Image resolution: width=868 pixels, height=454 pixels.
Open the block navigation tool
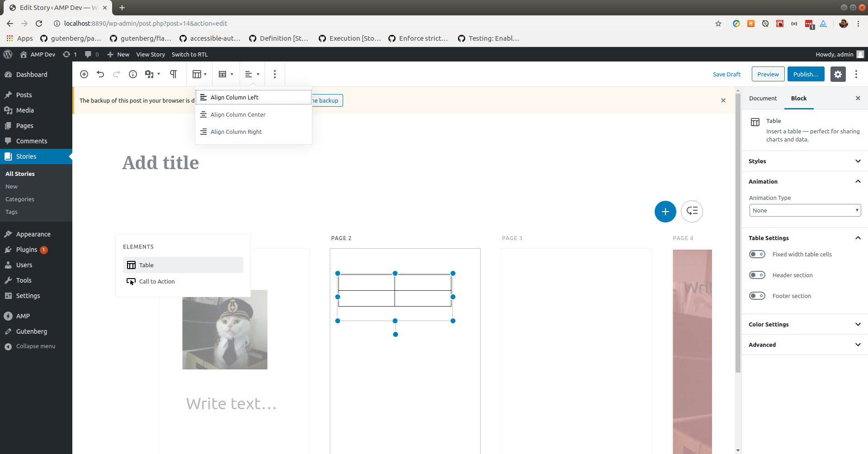coord(152,74)
